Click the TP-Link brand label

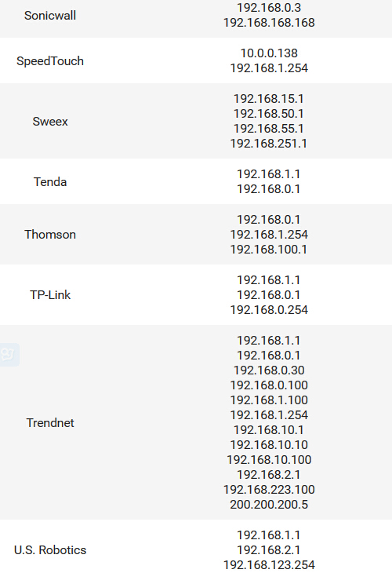(x=50, y=295)
